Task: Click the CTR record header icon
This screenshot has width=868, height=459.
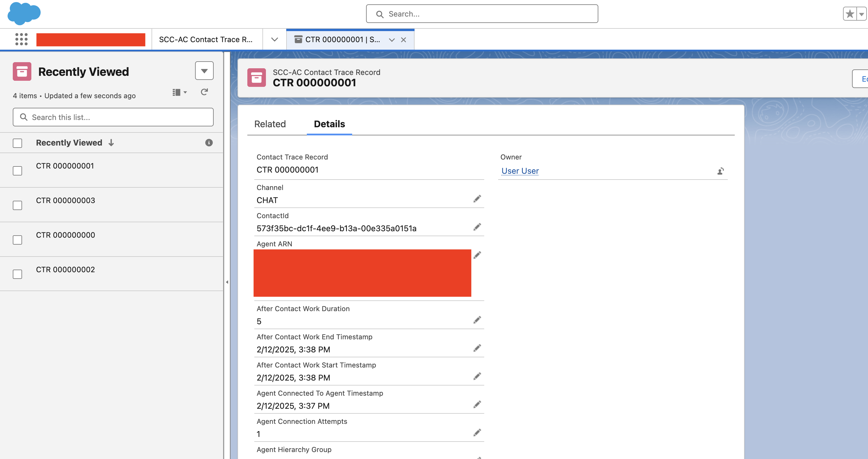Action: coord(256,78)
